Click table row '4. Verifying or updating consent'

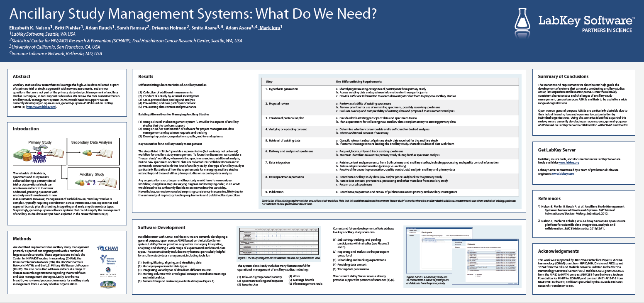coord(389,131)
